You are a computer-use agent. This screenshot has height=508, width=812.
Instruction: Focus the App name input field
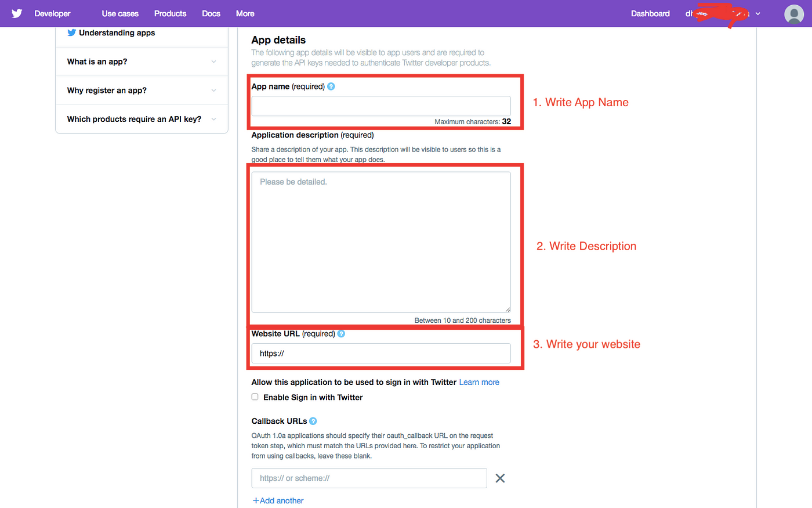pos(381,106)
